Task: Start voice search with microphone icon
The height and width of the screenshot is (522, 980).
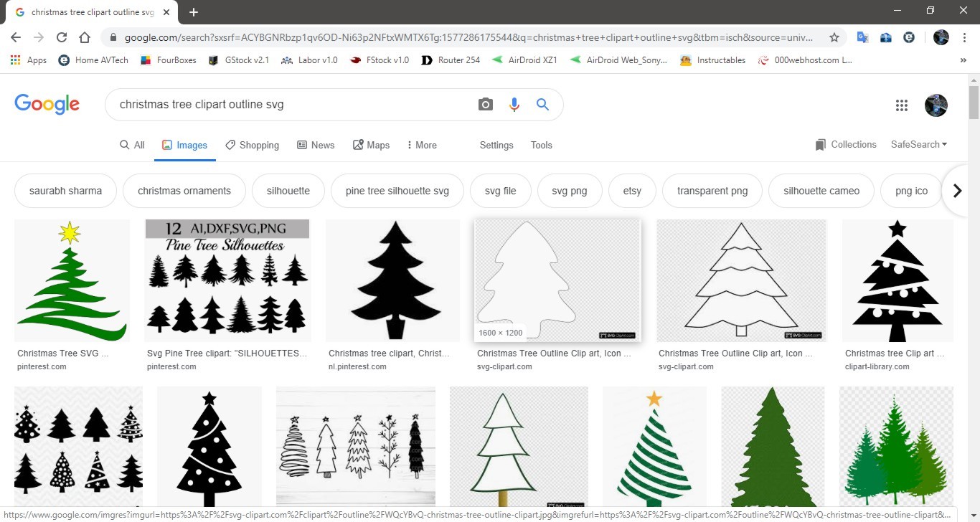Action: point(514,105)
